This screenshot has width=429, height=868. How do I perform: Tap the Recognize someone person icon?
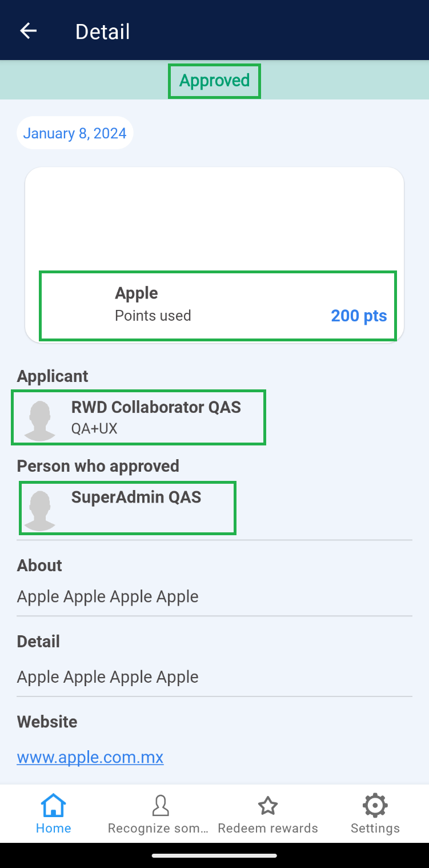pyautogui.click(x=161, y=806)
